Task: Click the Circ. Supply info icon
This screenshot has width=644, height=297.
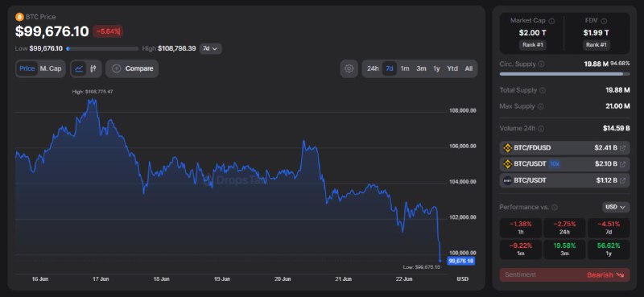Action: [541, 64]
